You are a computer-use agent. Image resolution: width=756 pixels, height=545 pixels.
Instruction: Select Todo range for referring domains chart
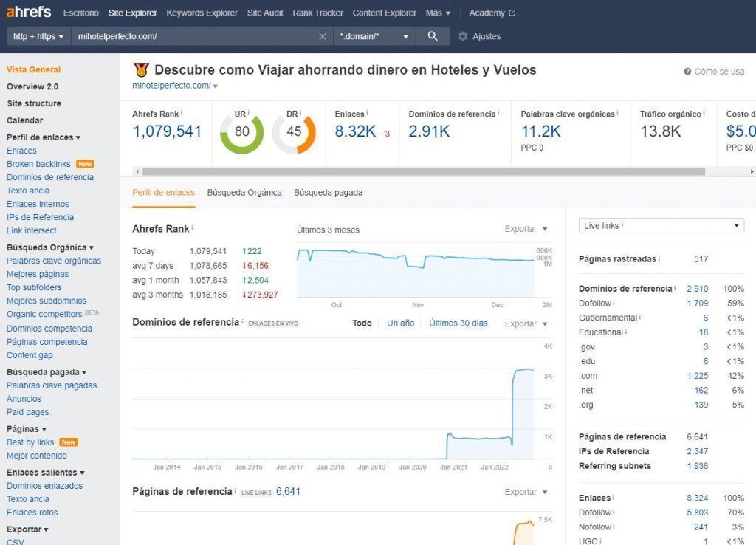coord(362,323)
